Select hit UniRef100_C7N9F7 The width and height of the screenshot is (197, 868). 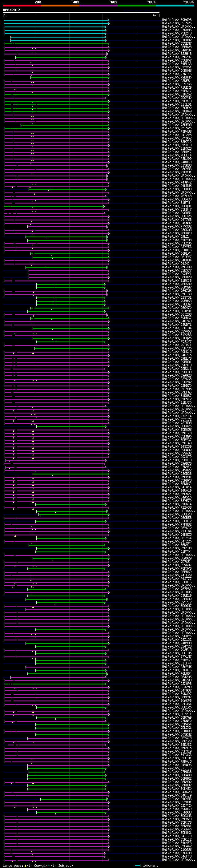[177, 467]
